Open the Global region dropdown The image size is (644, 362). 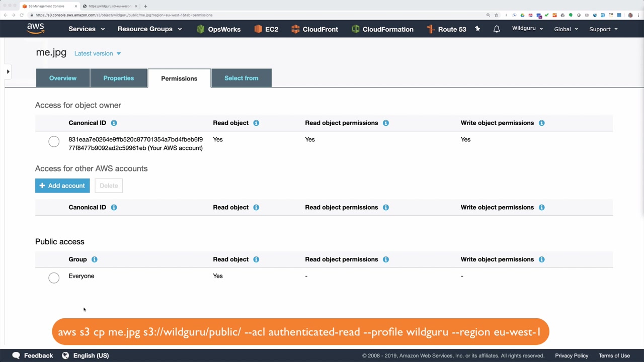click(566, 29)
